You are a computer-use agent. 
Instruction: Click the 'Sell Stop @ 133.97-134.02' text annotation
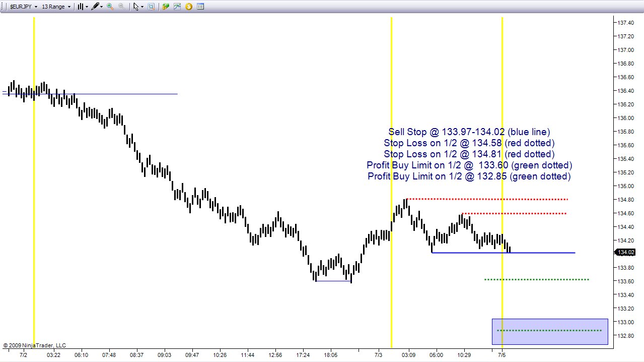469,132
